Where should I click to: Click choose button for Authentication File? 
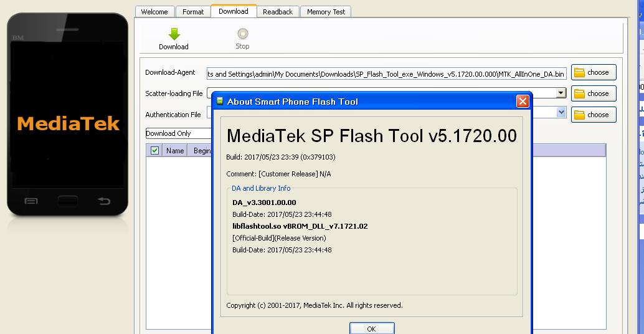(594, 115)
